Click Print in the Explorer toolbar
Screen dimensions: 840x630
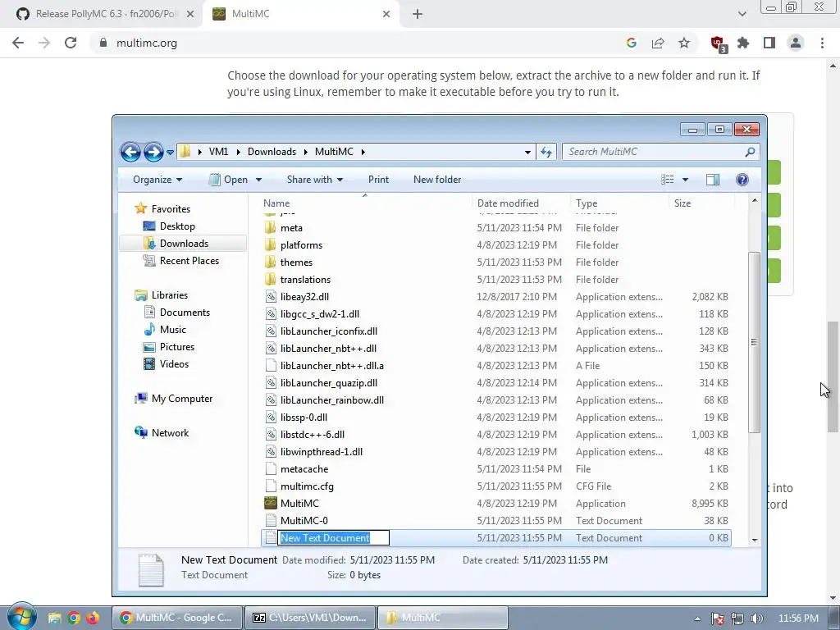[x=378, y=180]
